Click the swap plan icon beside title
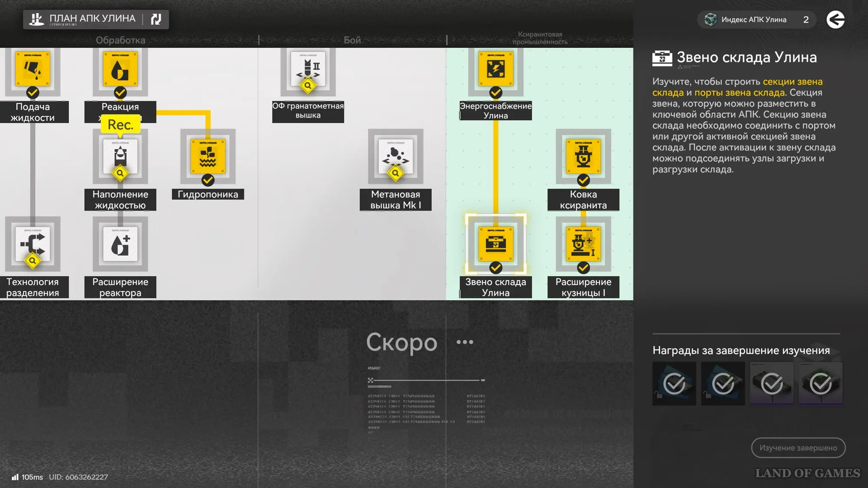868x488 pixels. point(156,19)
